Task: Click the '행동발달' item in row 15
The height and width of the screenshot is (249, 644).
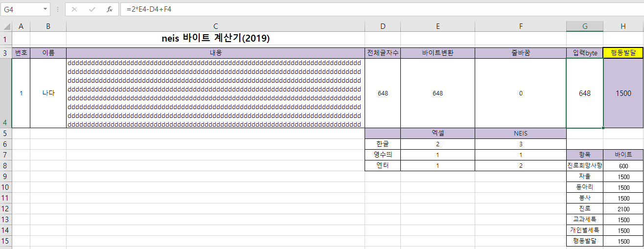Action: [585, 241]
